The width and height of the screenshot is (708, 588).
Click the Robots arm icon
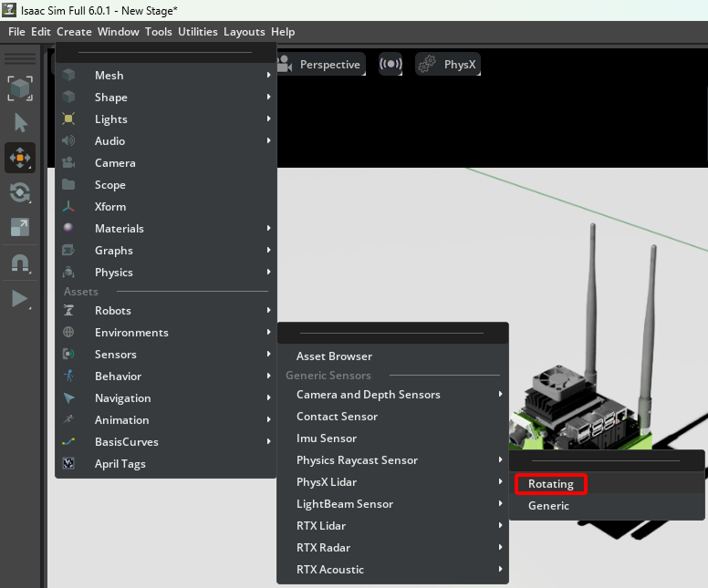coord(68,310)
